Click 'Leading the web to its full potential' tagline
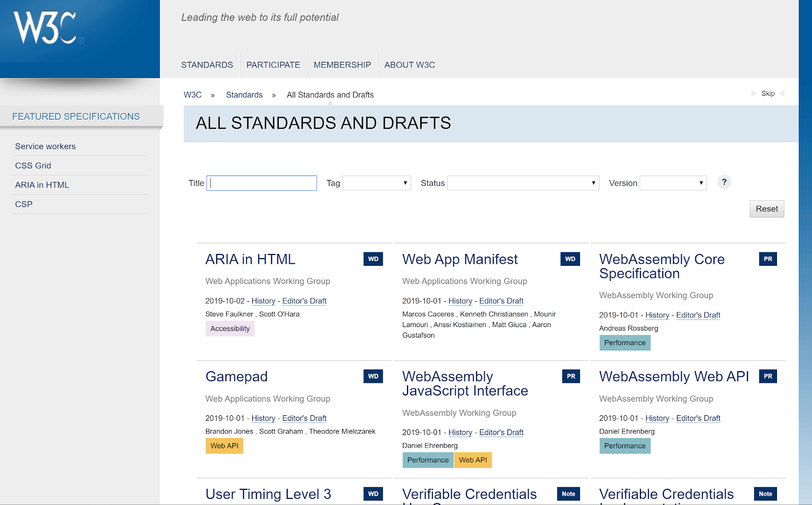 (x=260, y=17)
